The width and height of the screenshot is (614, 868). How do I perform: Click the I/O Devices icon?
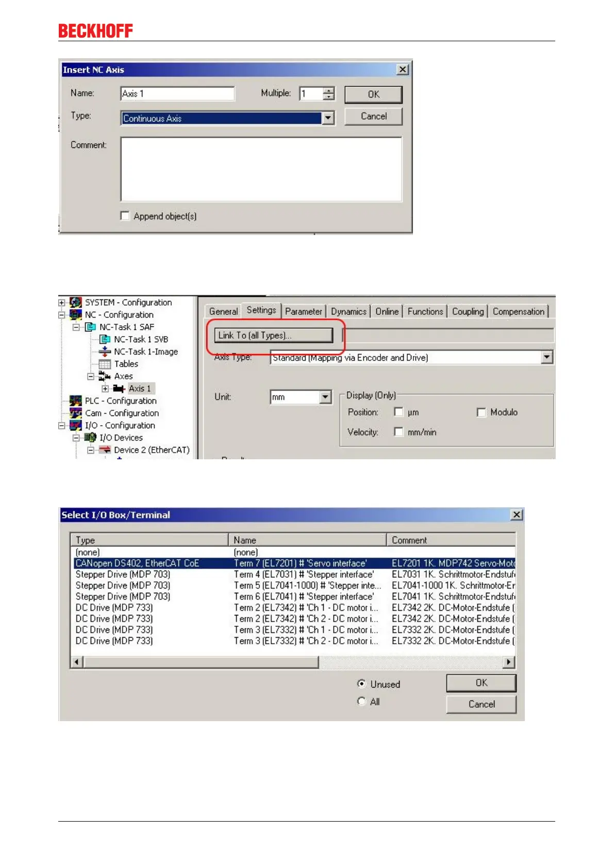90,438
